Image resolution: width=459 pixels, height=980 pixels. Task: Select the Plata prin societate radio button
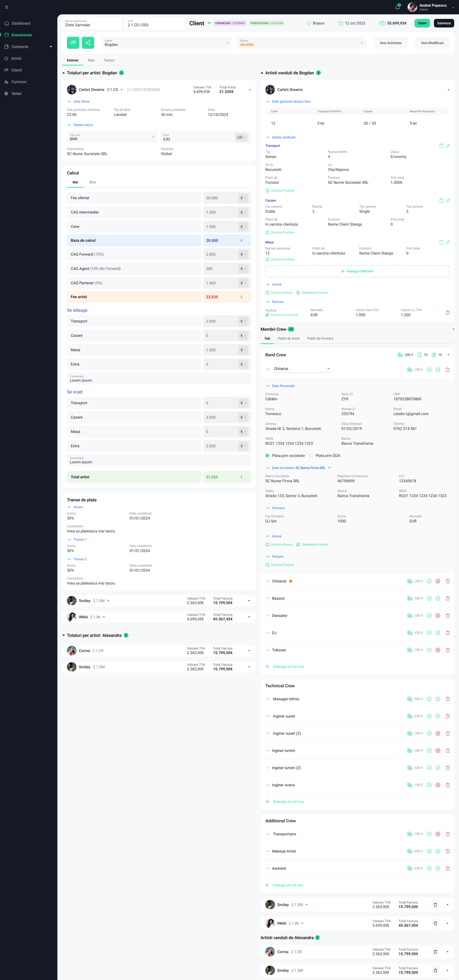pos(267,455)
